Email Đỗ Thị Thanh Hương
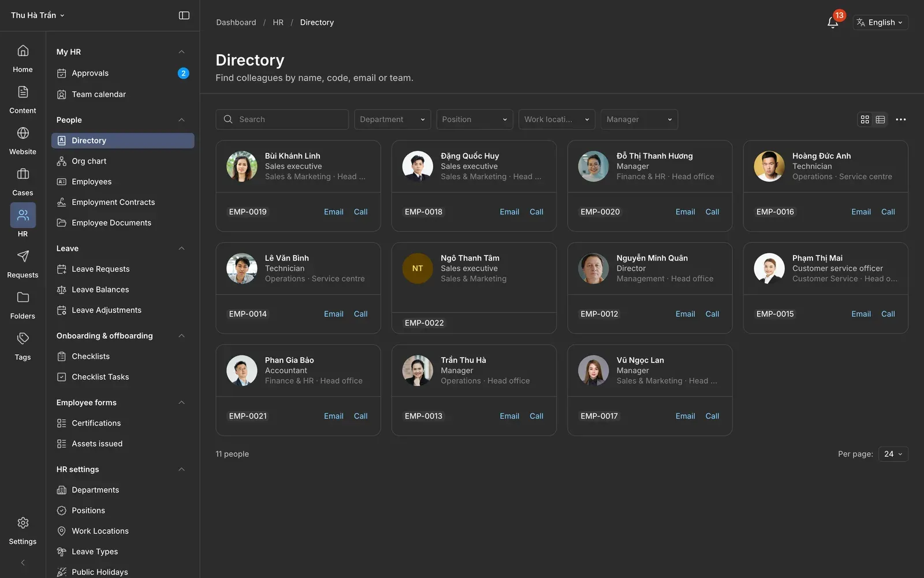 point(685,212)
